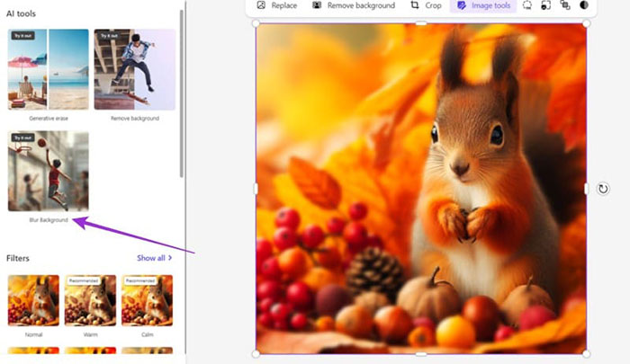The width and height of the screenshot is (630, 364).
Task: Apply the Calm filter
Action: pos(147,299)
